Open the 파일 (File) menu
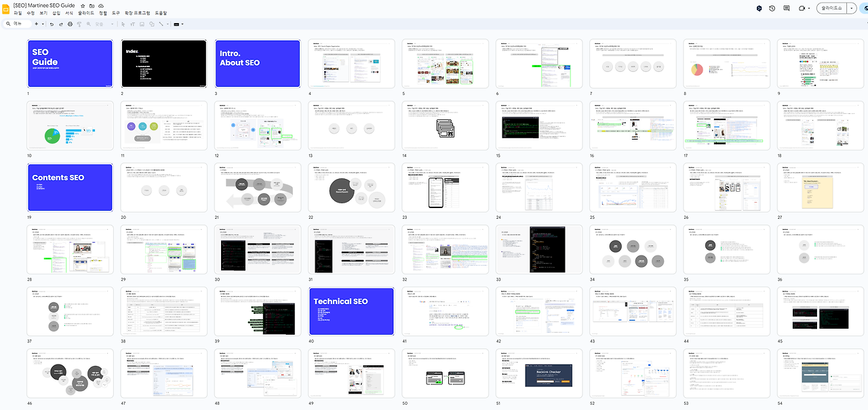Screen dimensions: 868x410 [x=18, y=13]
